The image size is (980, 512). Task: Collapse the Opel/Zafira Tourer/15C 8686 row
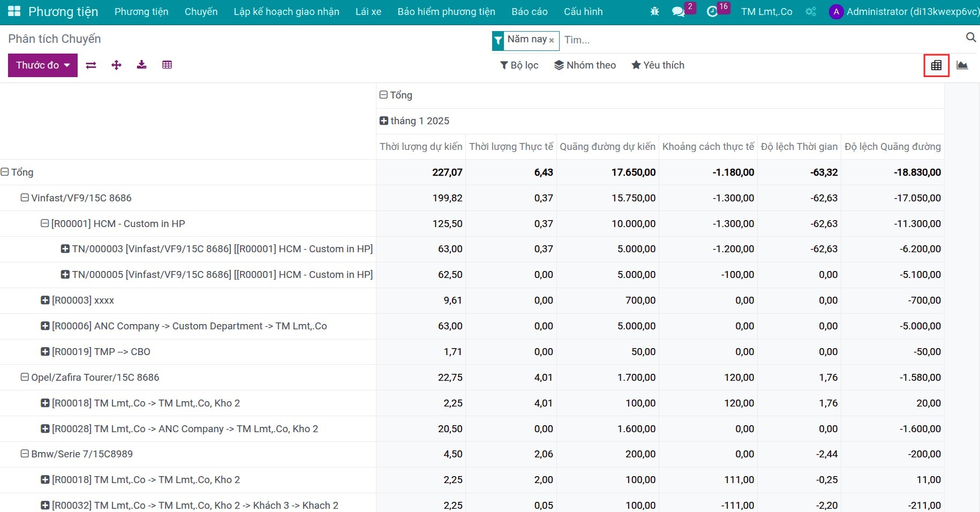tap(90, 378)
